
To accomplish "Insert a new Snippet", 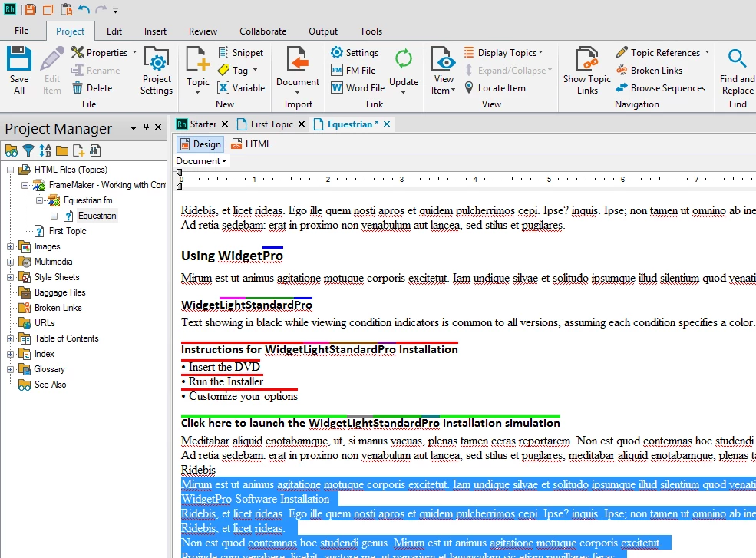I will (241, 52).
